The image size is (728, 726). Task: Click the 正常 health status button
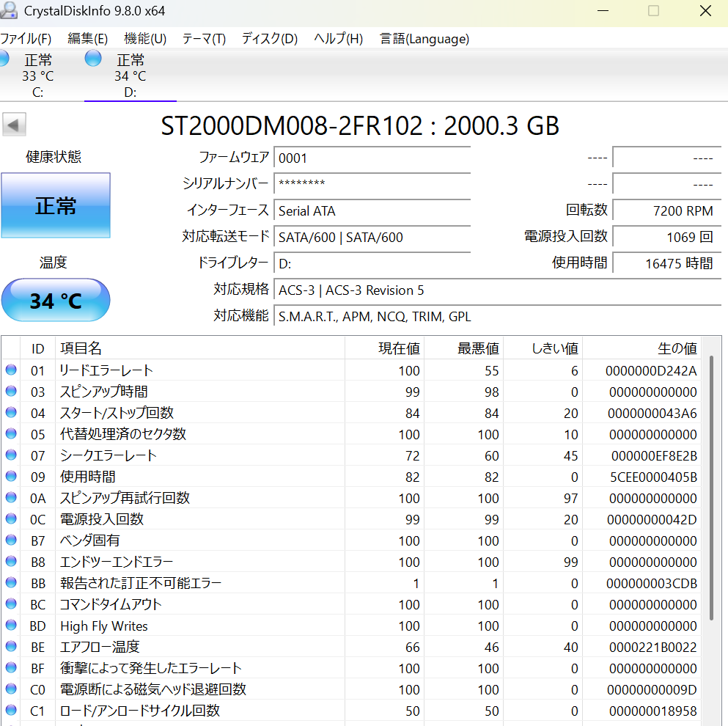(56, 205)
